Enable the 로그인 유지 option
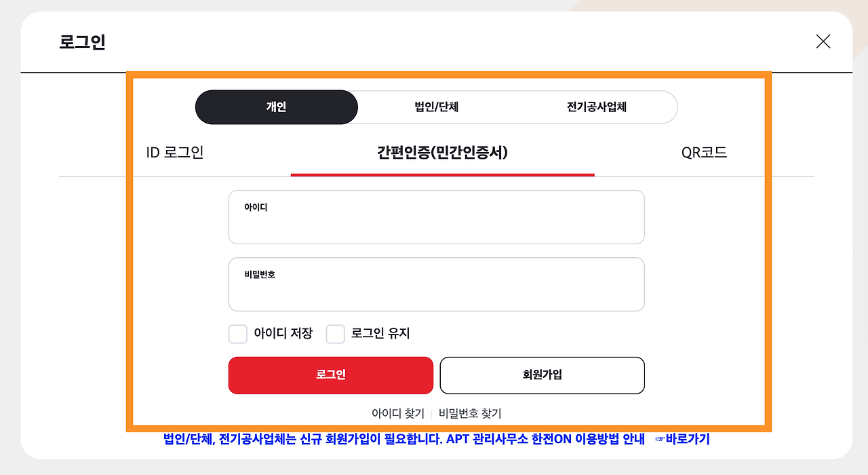The width and height of the screenshot is (868, 475). pos(336,333)
